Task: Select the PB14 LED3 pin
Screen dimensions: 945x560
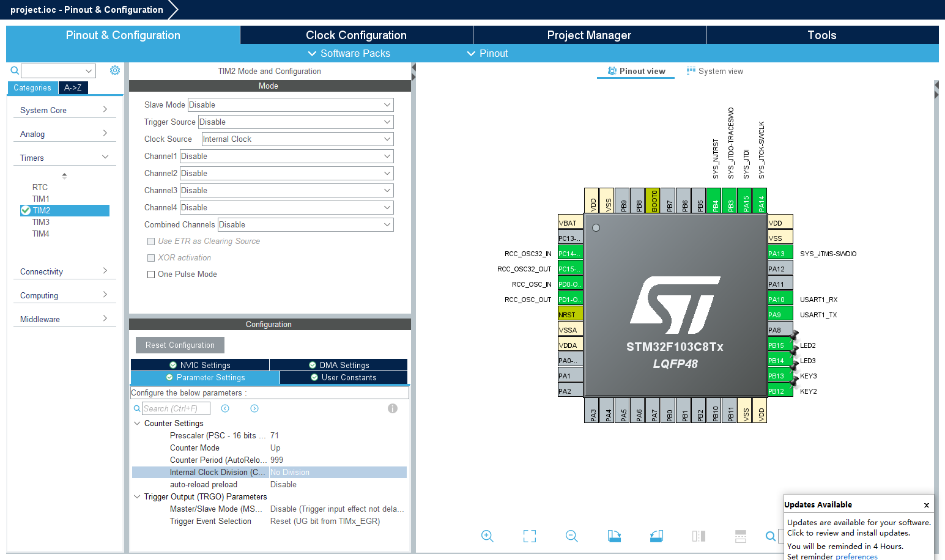Action: [780, 360]
